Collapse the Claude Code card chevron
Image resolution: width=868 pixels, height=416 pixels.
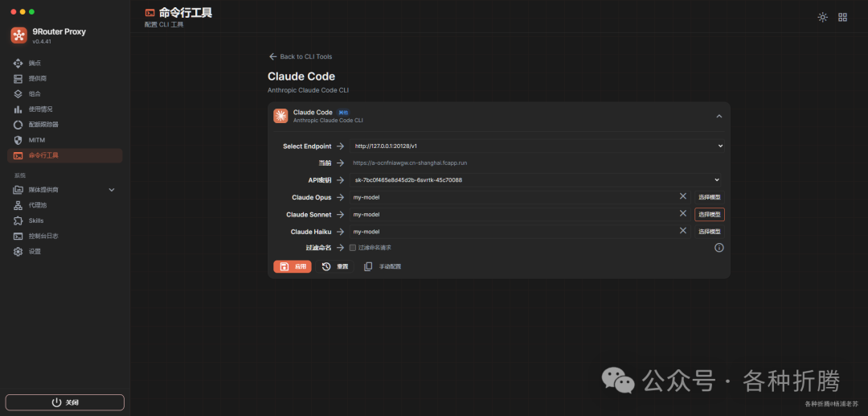(x=719, y=117)
